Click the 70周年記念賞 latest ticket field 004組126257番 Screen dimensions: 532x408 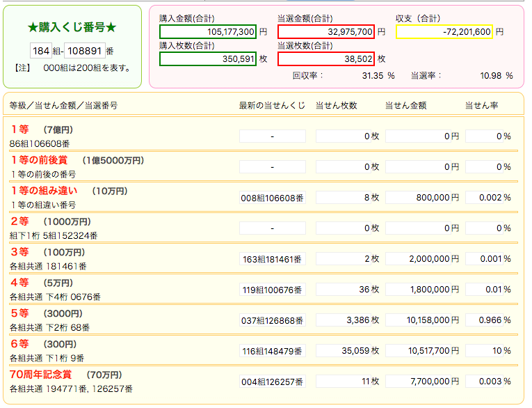tap(272, 382)
